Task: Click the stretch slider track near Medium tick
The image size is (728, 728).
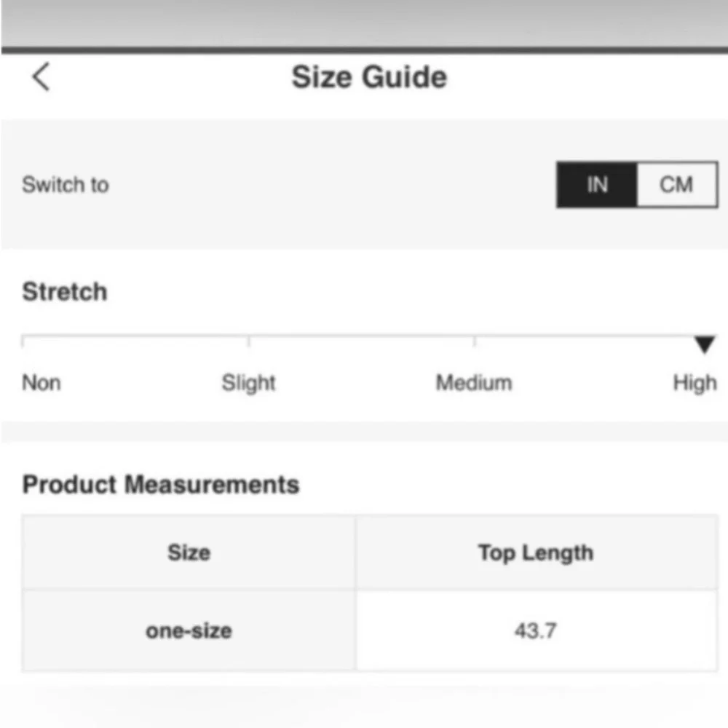Action: point(474,338)
